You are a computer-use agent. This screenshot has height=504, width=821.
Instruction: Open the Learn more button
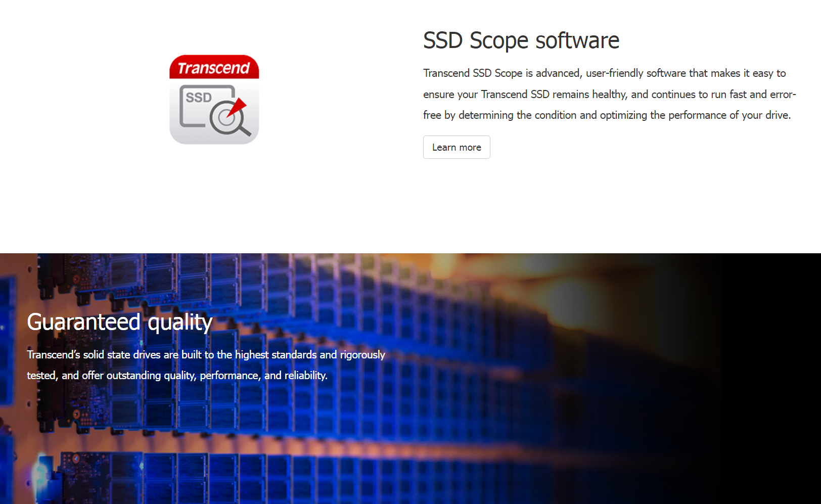(x=457, y=147)
